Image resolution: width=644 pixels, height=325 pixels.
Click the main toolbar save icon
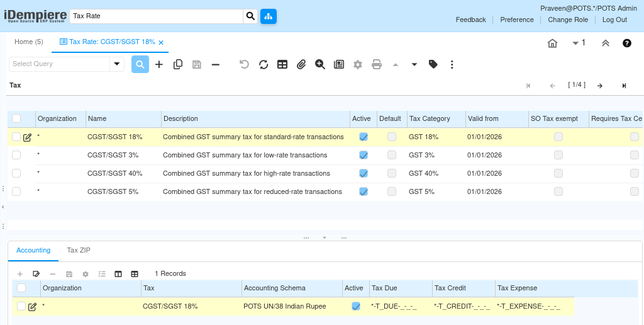tap(197, 64)
